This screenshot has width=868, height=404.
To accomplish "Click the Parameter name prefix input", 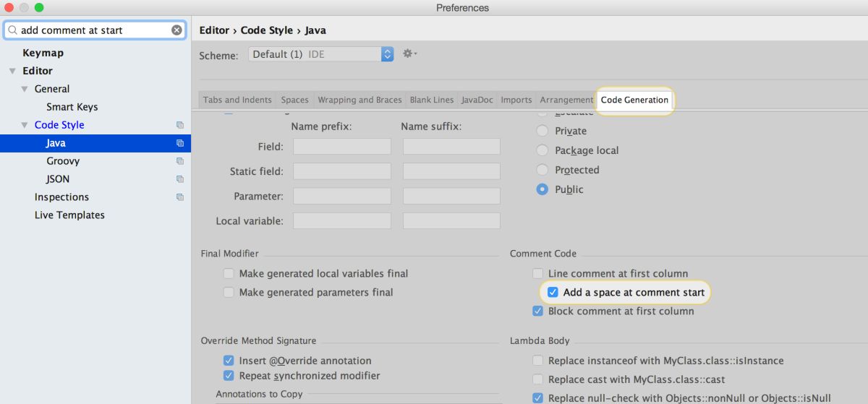I will pyautogui.click(x=342, y=196).
